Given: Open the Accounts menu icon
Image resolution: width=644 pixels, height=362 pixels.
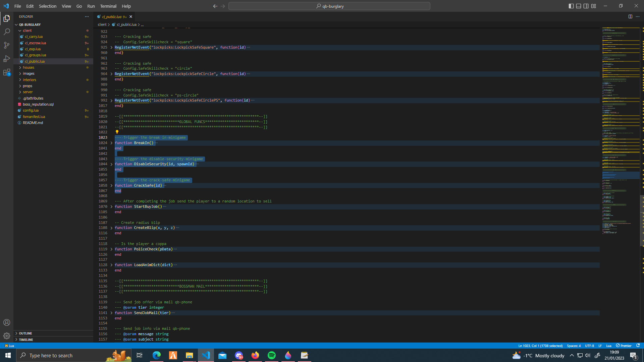Looking at the screenshot, I should click(x=7, y=322).
